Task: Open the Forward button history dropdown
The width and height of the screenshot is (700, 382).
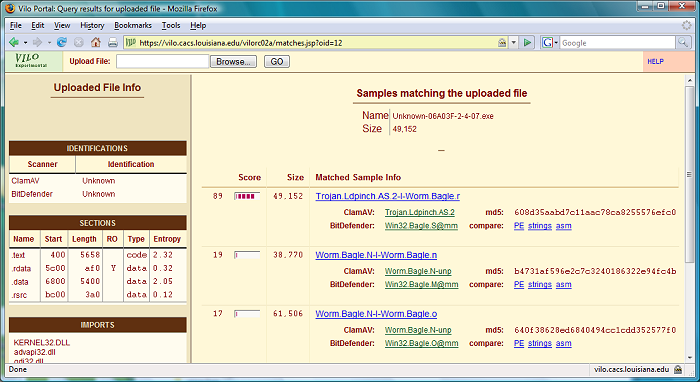Action: 49,43
